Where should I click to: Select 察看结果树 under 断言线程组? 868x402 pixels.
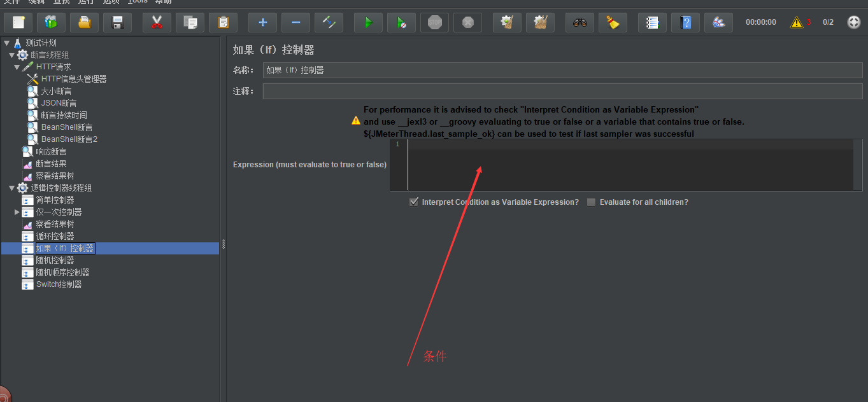(55, 176)
